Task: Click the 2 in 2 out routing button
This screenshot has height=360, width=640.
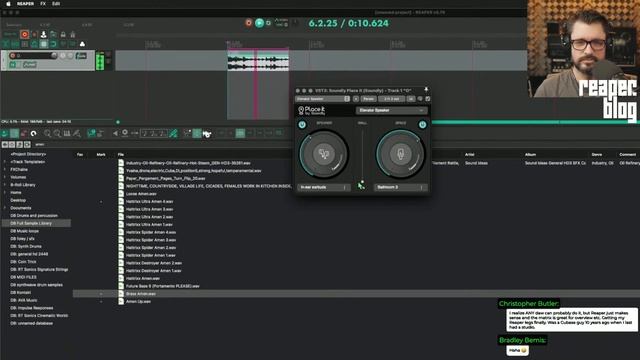Action: click(x=391, y=99)
